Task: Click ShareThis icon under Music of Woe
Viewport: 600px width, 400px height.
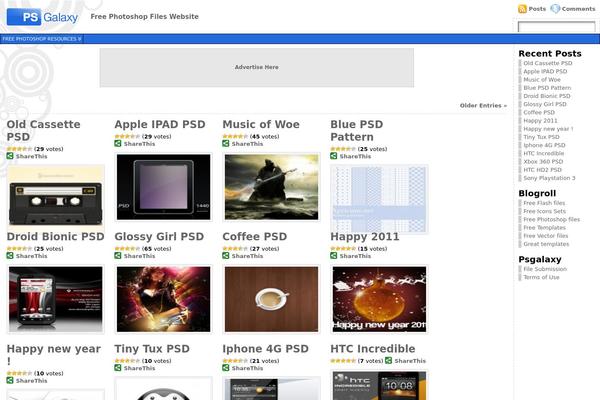Action: click(x=226, y=144)
